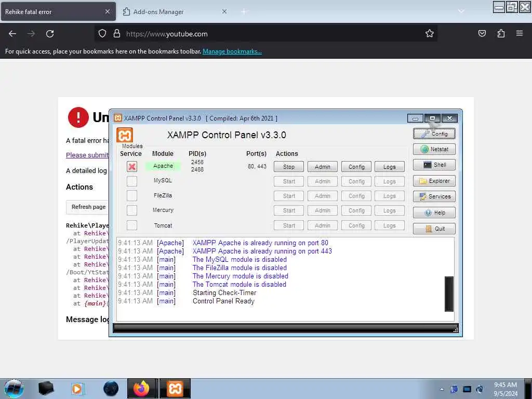Close the Rehike fatal error tab
The width and height of the screenshot is (532, 399).
click(107, 11)
